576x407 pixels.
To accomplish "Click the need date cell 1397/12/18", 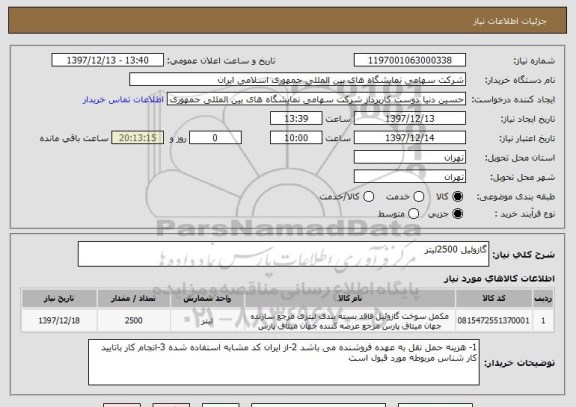I will tap(59, 320).
